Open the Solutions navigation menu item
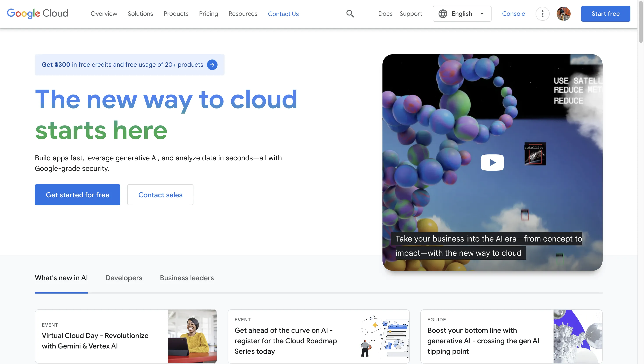644x364 pixels. 140,14
